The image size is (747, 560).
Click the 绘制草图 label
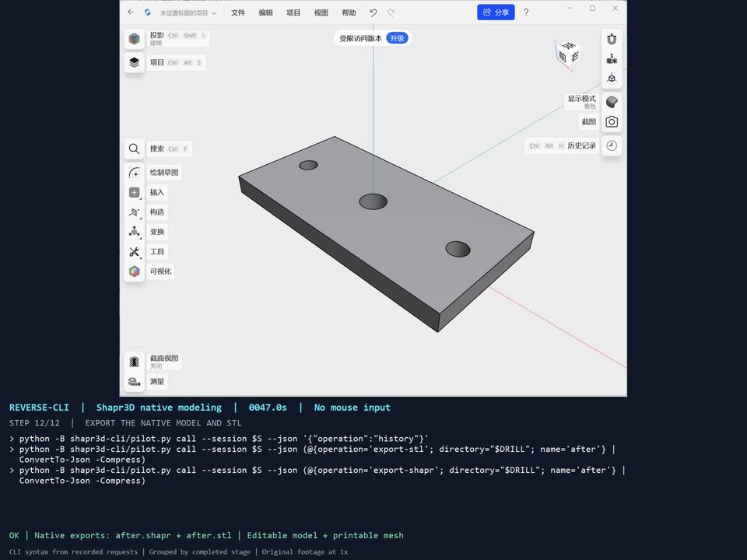[x=164, y=173]
